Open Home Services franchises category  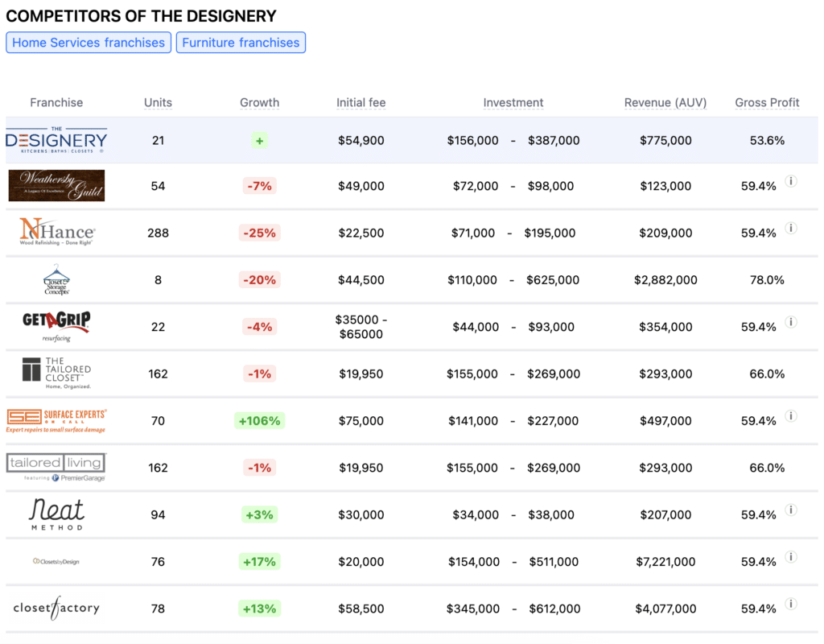(x=89, y=43)
